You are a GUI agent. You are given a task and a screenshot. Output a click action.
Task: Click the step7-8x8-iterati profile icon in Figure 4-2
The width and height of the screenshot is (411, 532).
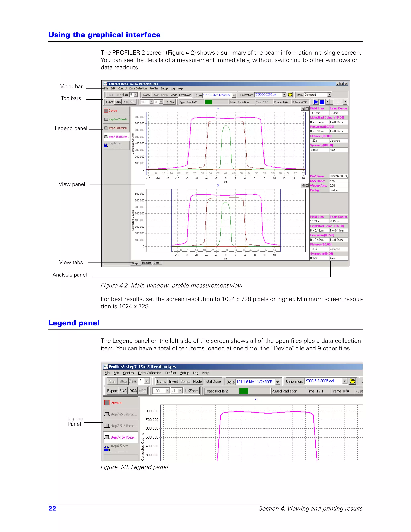(106, 128)
